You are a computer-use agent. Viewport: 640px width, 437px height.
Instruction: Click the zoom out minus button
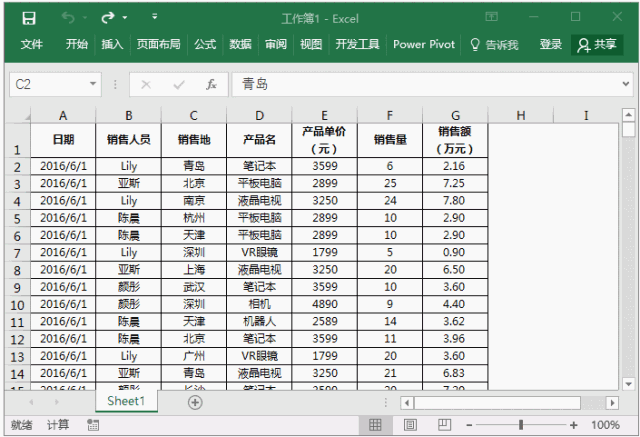pos(469,426)
